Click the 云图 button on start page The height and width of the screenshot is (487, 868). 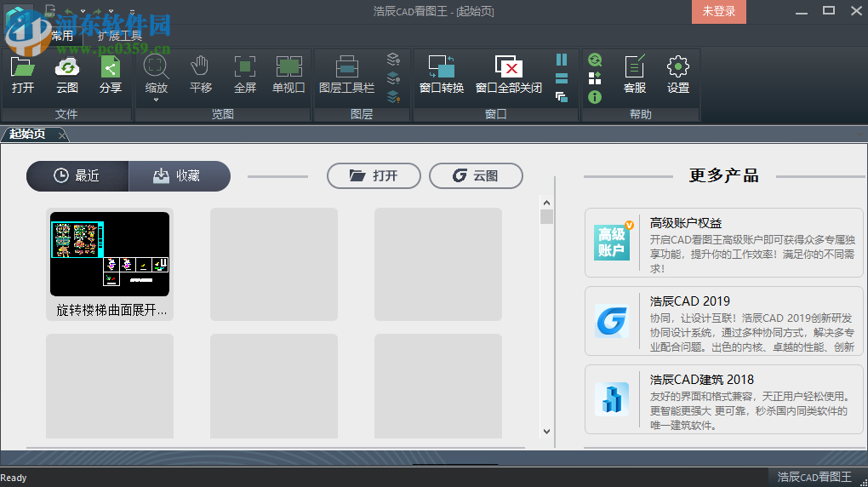[476, 175]
